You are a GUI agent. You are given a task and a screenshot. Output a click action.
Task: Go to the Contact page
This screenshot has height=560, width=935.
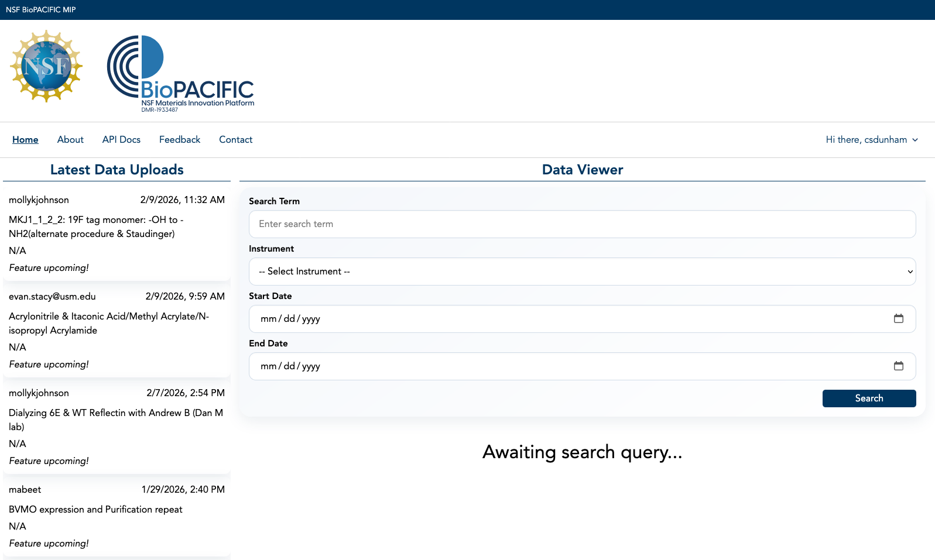point(235,140)
